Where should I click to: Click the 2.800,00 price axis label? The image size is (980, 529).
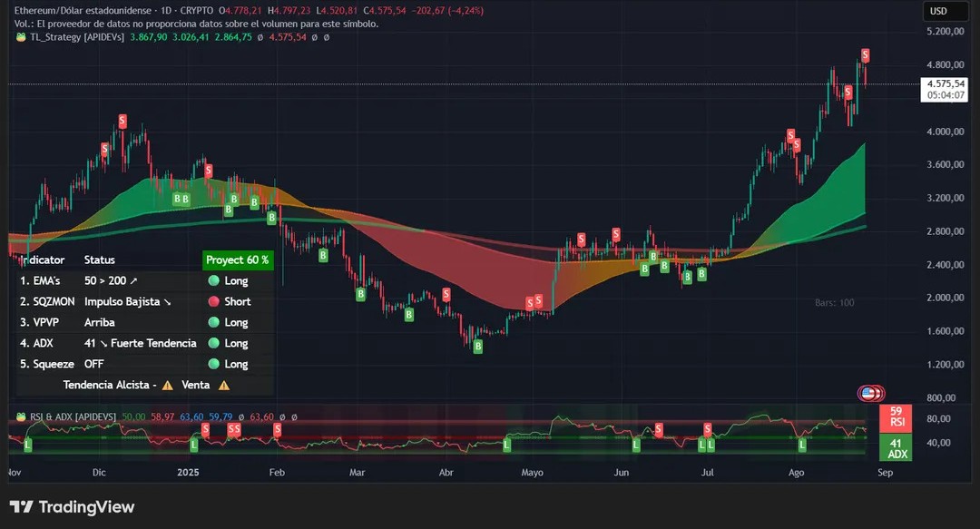[x=945, y=231]
